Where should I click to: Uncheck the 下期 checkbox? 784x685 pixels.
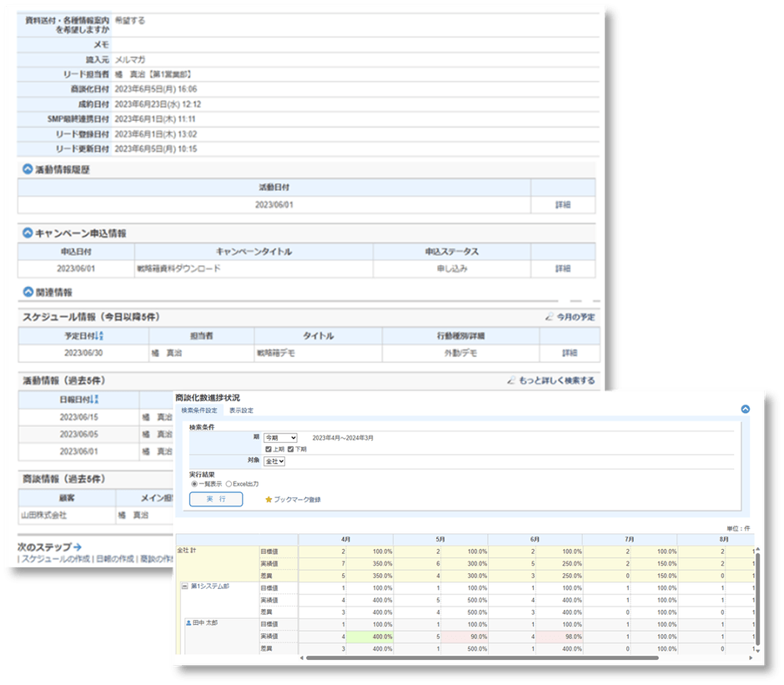(290, 449)
